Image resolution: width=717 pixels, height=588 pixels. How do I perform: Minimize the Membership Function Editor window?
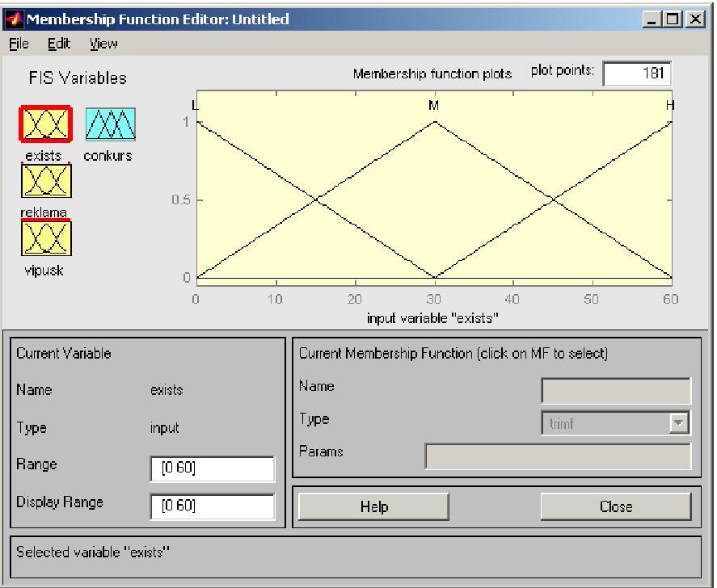tap(652, 19)
